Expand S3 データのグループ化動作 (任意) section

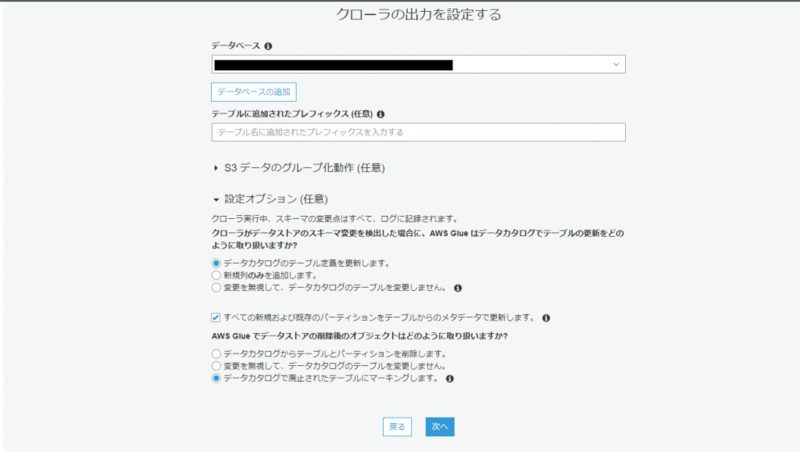click(299, 168)
